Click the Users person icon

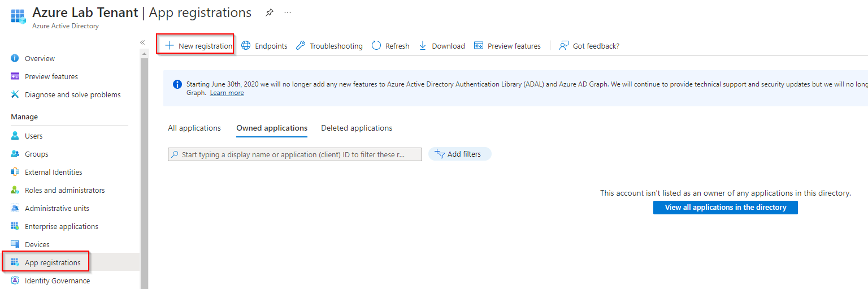coord(15,136)
